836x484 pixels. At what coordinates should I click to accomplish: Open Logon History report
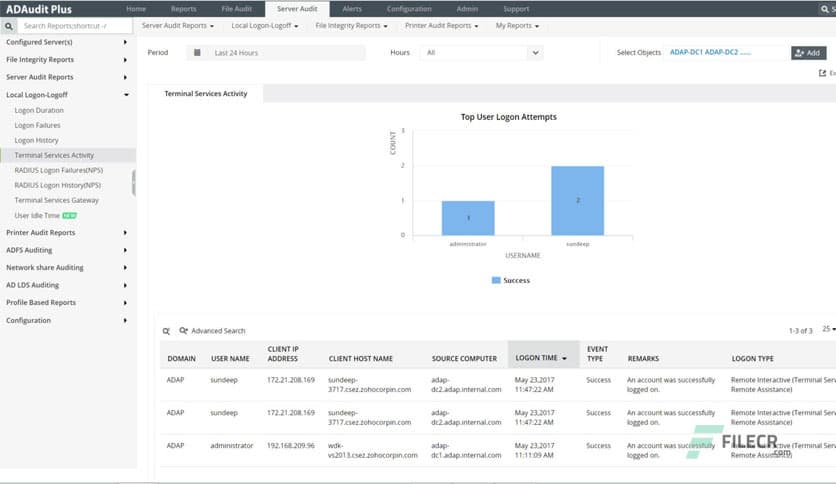point(36,140)
